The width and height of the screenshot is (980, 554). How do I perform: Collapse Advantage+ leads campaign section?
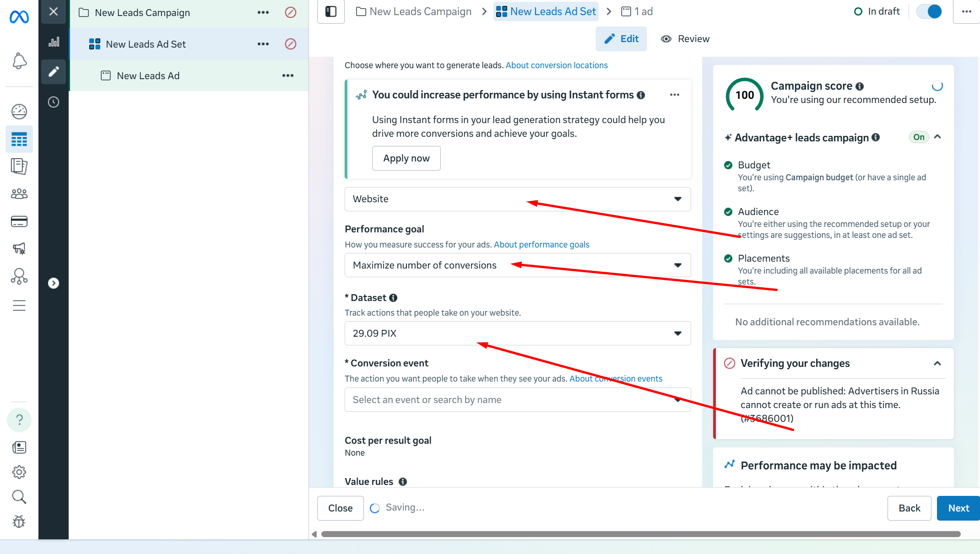[937, 137]
